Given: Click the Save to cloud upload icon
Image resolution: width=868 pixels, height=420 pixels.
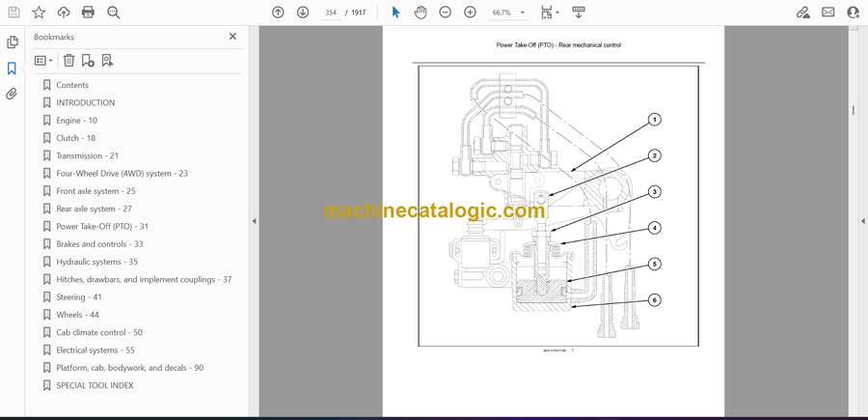Looking at the screenshot, I should coord(64,13).
